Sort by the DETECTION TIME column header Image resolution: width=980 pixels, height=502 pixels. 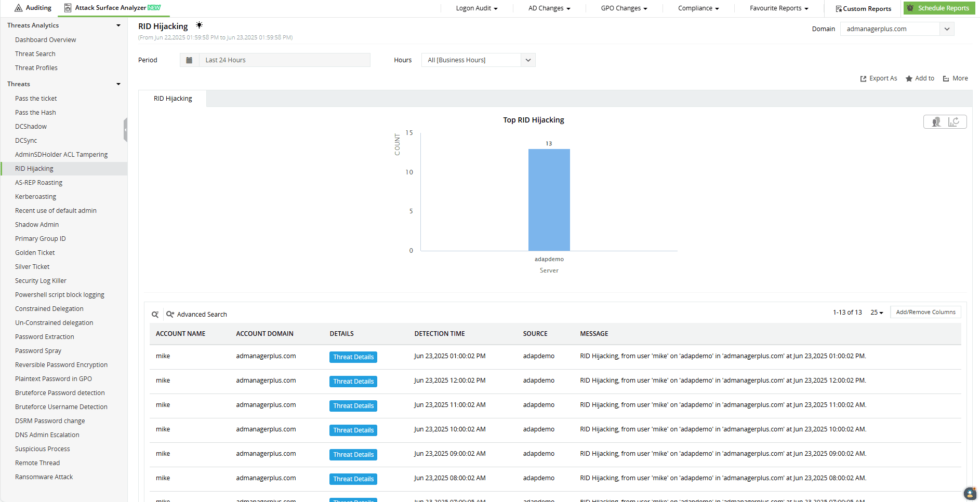pos(440,334)
